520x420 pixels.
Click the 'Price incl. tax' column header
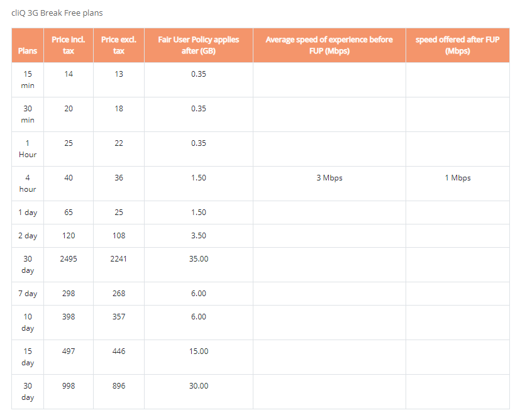pyautogui.click(x=69, y=45)
